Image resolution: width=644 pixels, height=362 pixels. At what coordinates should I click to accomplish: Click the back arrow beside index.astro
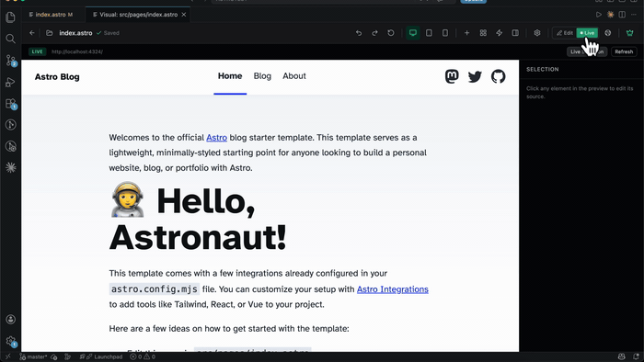tap(32, 33)
